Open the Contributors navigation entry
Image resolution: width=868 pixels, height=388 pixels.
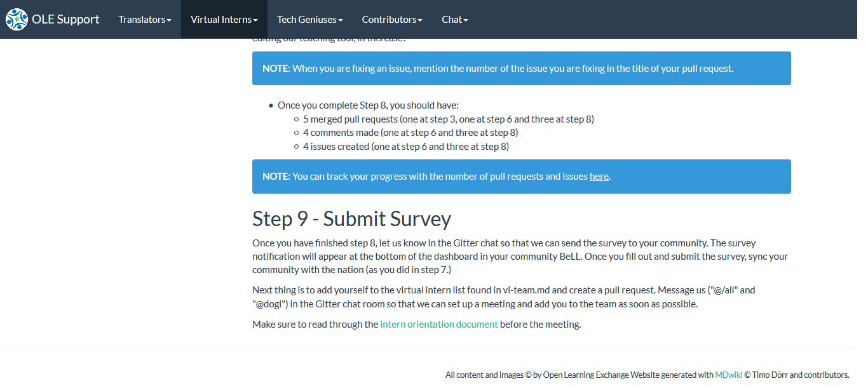pyautogui.click(x=391, y=19)
